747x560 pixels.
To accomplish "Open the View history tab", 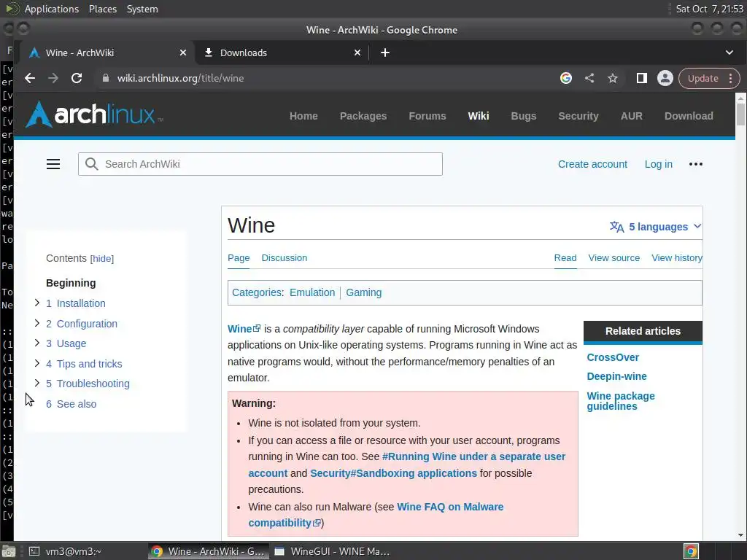I will click(x=676, y=258).
